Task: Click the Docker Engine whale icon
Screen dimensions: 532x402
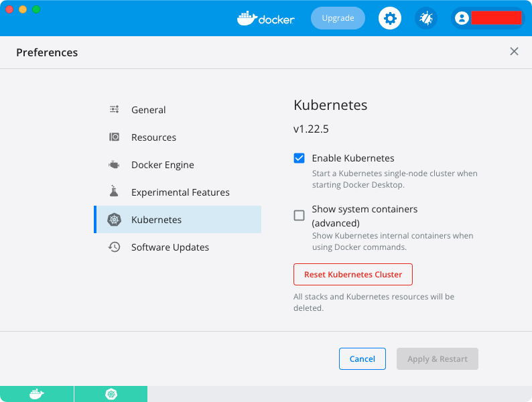Action: pos(115,165)
